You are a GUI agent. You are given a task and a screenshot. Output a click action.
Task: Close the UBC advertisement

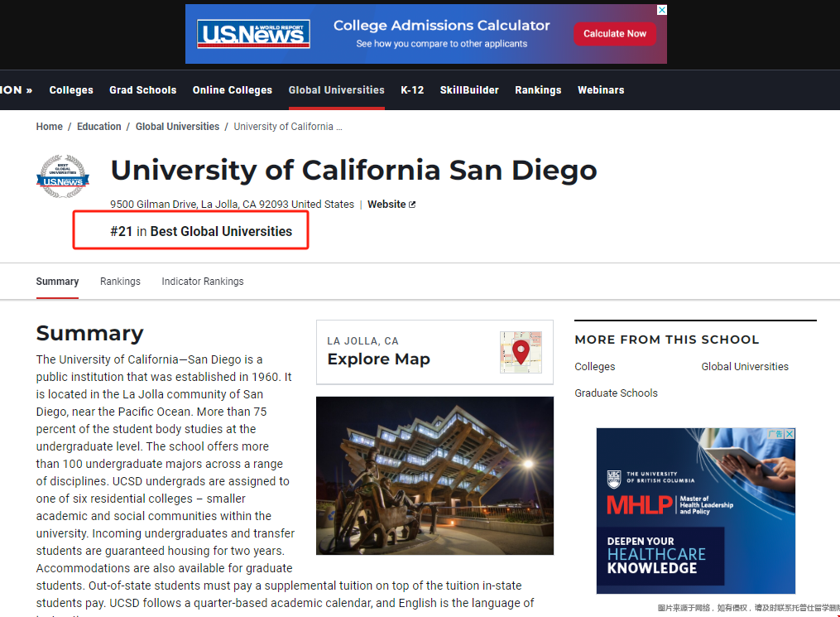click(790, 434)
